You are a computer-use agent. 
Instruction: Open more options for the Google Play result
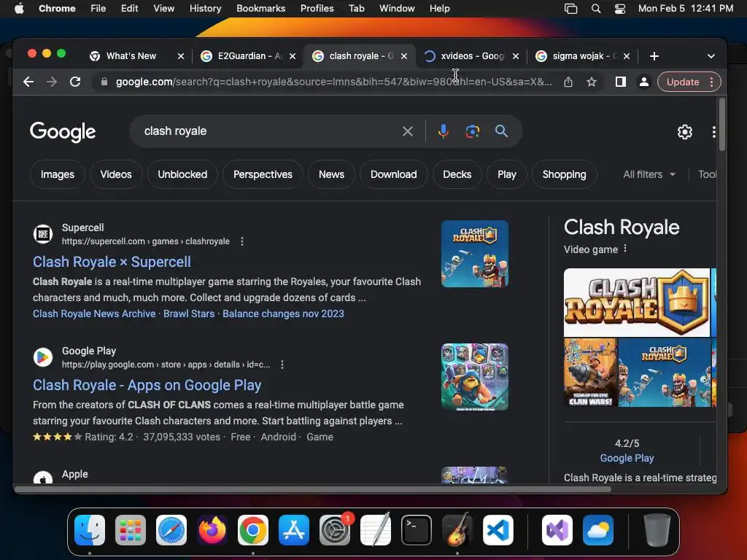point(282,365)
